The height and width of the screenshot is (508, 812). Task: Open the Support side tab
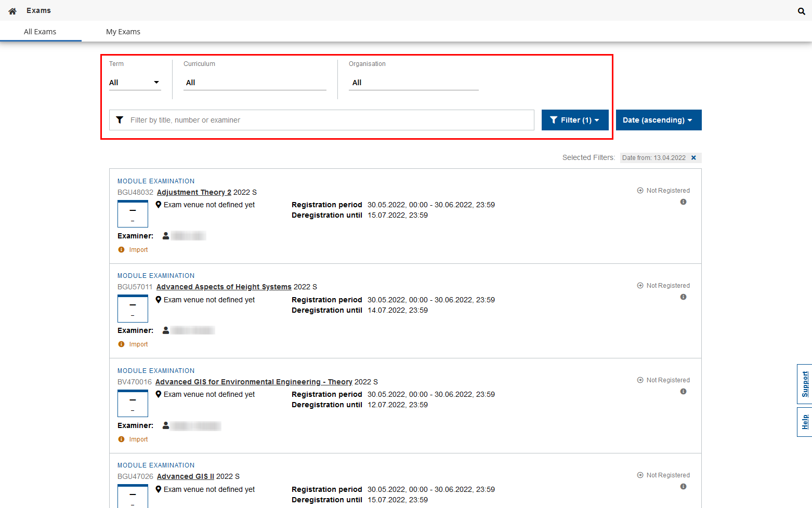(x=804, y=384)
